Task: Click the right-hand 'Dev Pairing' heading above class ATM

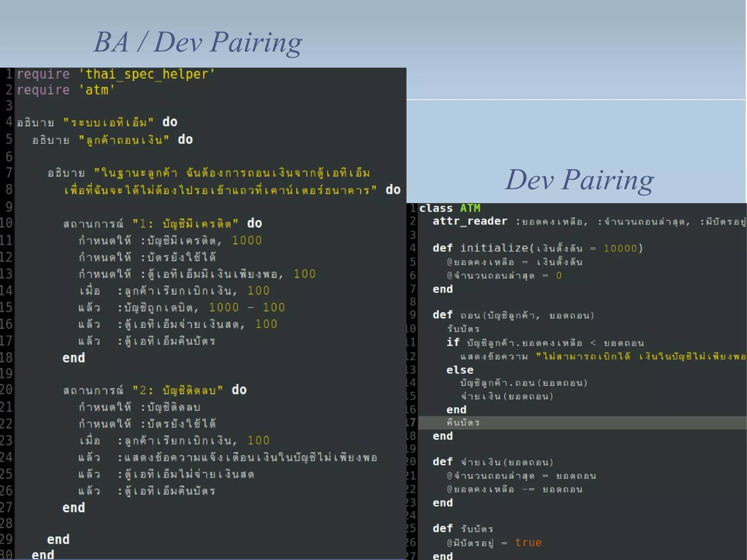Action: 580,180
